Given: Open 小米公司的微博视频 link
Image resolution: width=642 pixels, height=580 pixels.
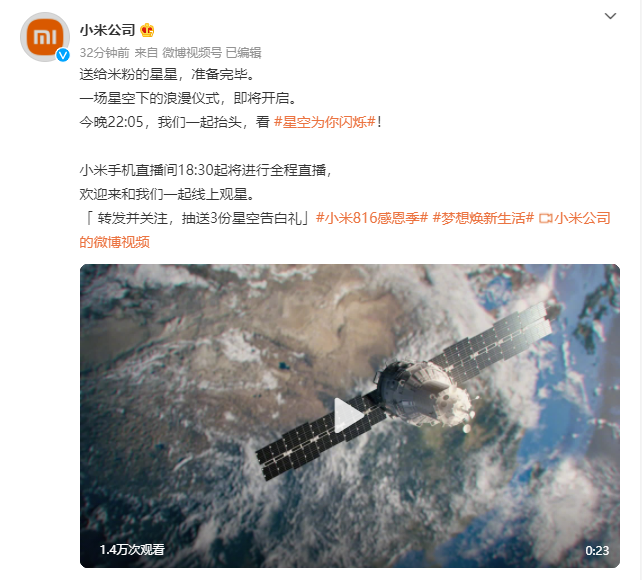Looking at the screenshot, I should coord(582,218).
